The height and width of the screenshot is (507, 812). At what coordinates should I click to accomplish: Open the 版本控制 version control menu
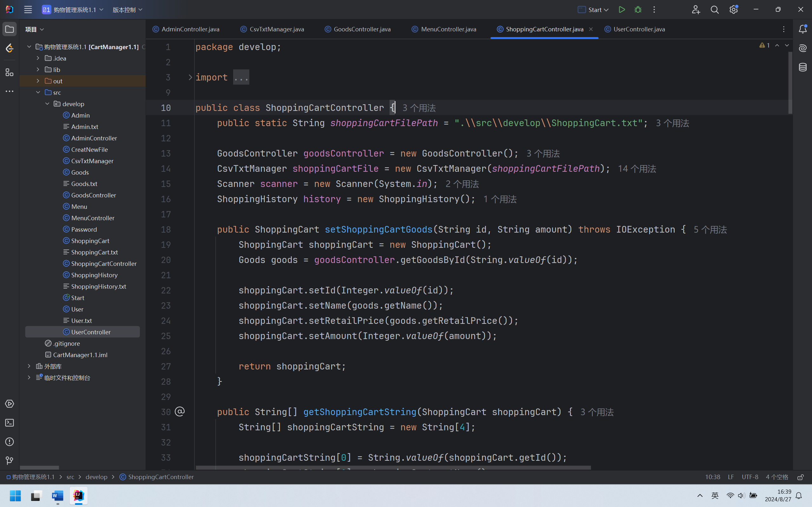(127, 10)
